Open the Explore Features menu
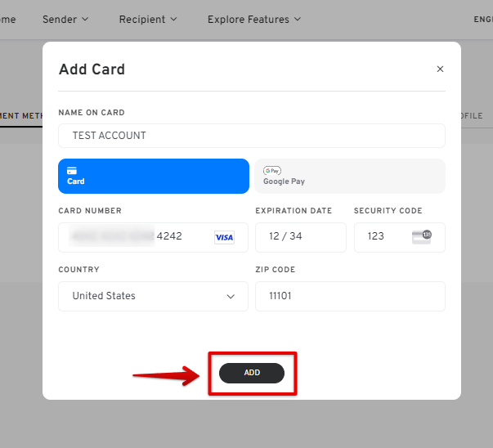 (254, 20)
